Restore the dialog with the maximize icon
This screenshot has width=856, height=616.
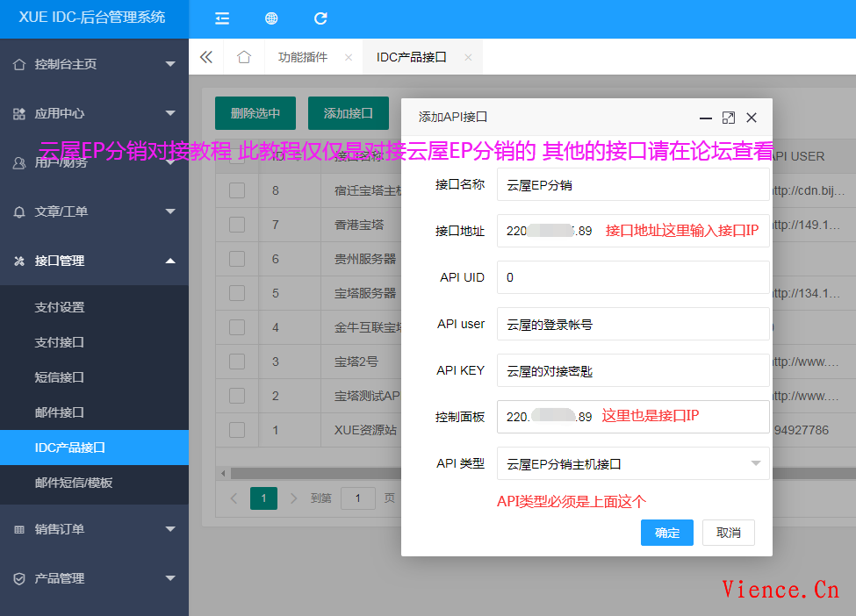[x=727, y=117]
